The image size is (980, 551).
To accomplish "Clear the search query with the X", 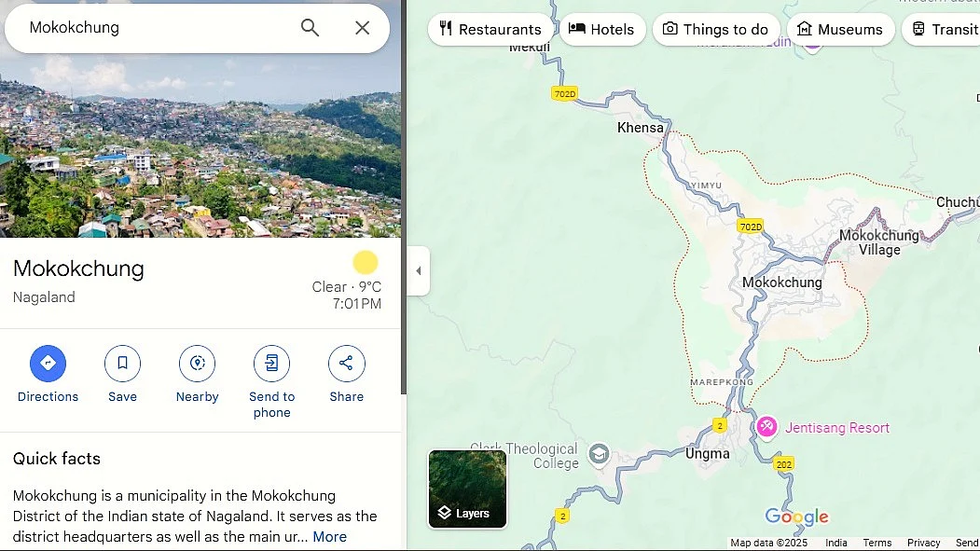I will (x=362, y=28).
